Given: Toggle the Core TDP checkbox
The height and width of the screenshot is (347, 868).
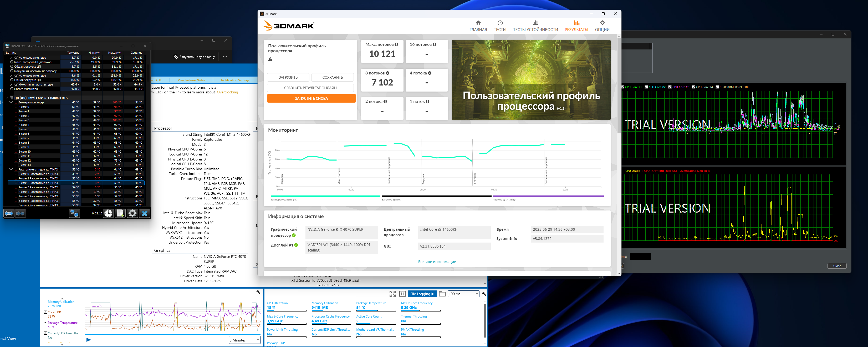Looking at the screenshot, I should (x=45, y=312).
